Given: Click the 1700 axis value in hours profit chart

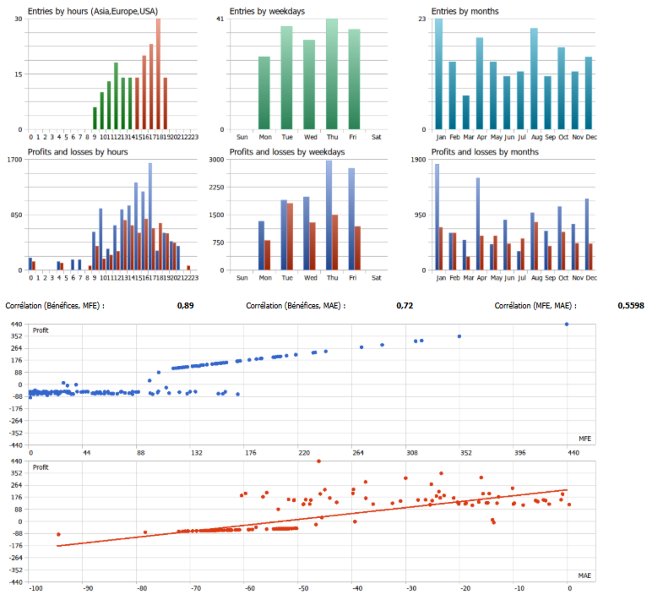Looking at the screenshot, I should 14,160.
